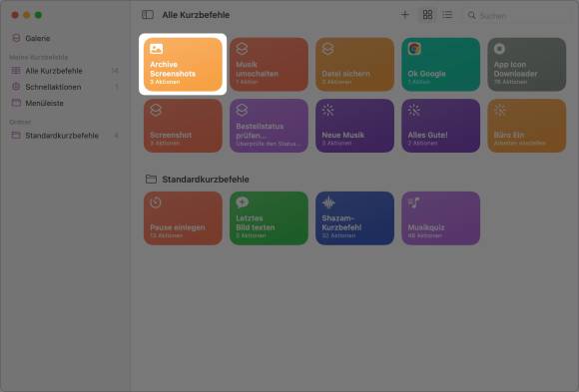This screenshot has height=392, width=579.
Task: Select Menüleiste in sidebar
Action: click(65, 103)
